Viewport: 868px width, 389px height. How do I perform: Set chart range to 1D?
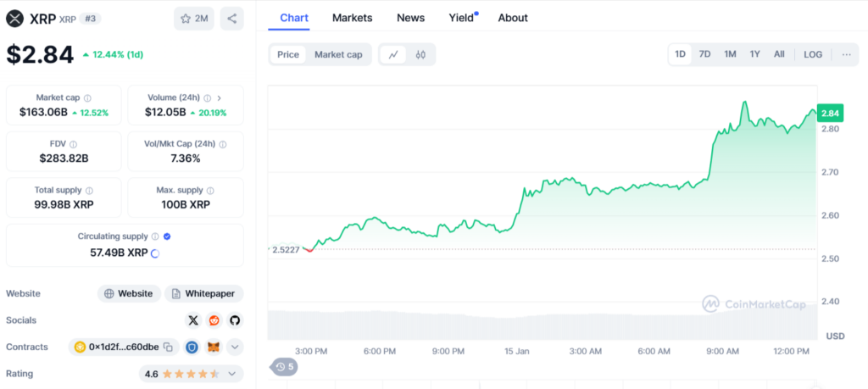point(681,54)
